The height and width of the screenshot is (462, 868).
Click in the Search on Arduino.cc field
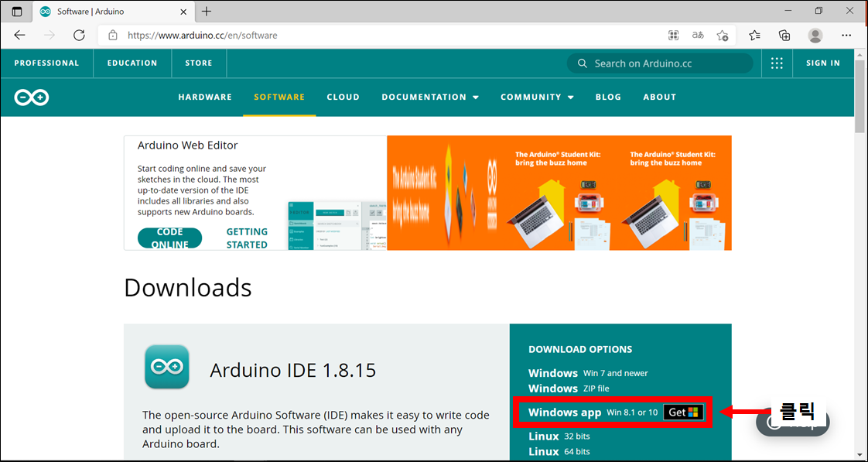pyautogui.click(x=660, y=63)
